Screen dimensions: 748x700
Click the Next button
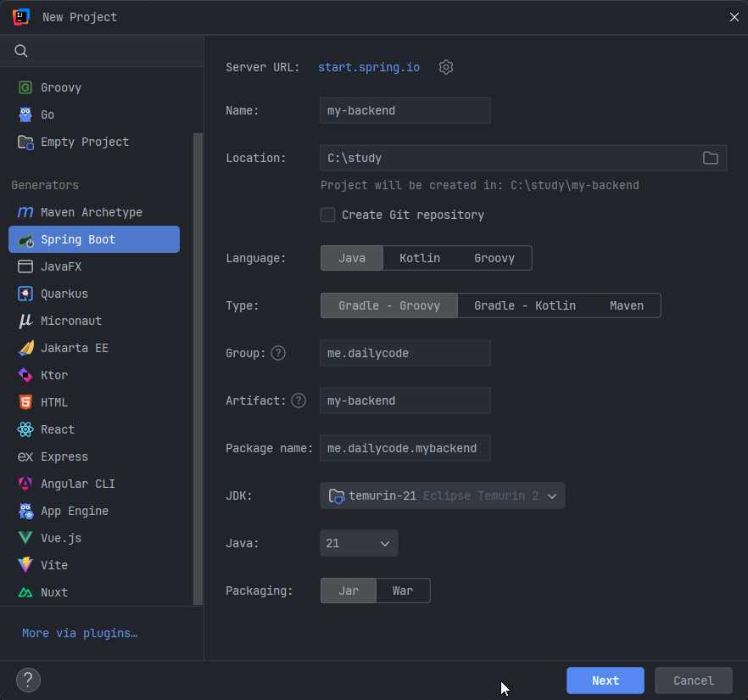tap(606, 680)
